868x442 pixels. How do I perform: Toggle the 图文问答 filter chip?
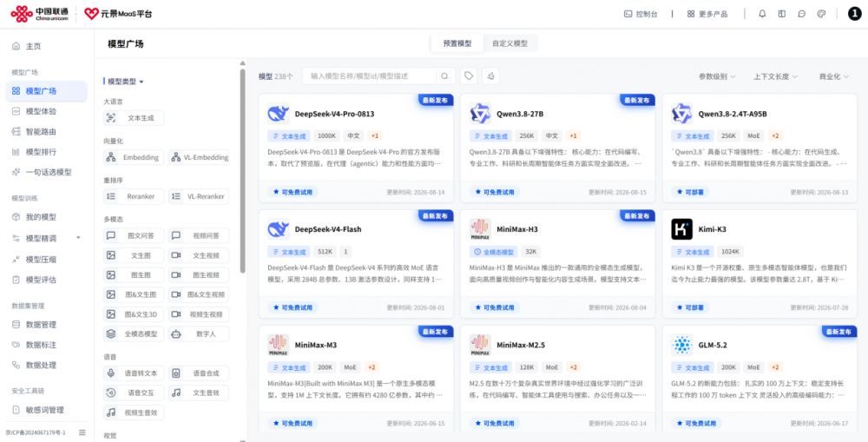point(134,235)
